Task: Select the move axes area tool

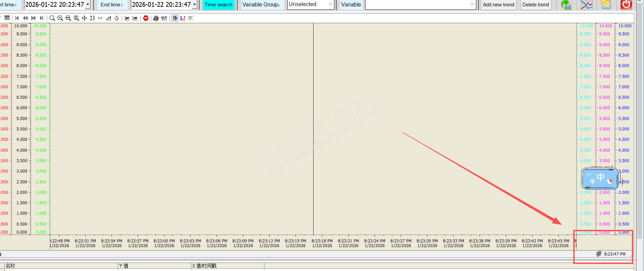Action: [x=92, y=18]
